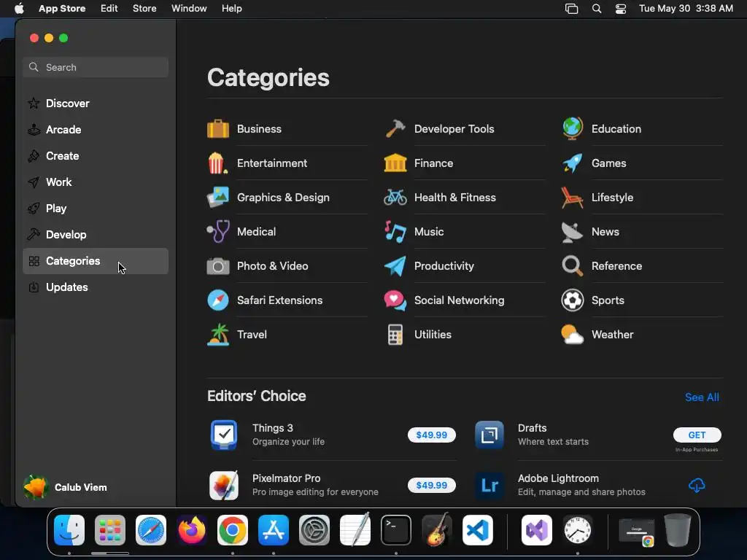747x560 pixels.
Task: Click the Reference category label
Action: [616, 266]
